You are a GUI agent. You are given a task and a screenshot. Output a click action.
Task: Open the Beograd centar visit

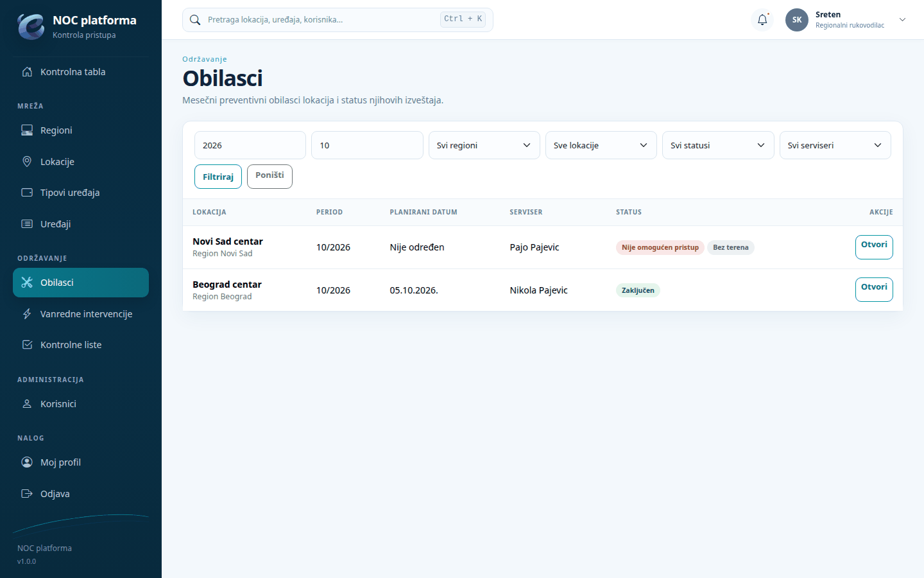click(x=874, y=290)
